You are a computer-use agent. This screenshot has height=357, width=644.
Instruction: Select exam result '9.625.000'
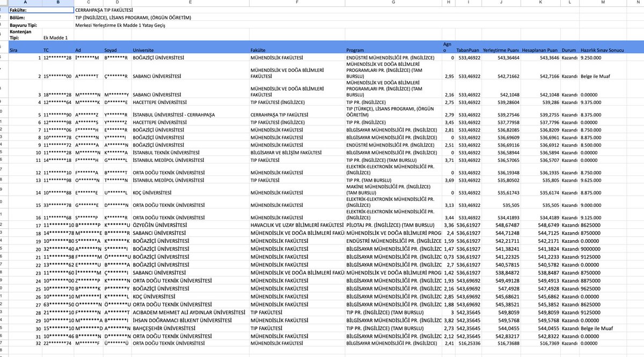pyautogui.click(x=603, y=180)
